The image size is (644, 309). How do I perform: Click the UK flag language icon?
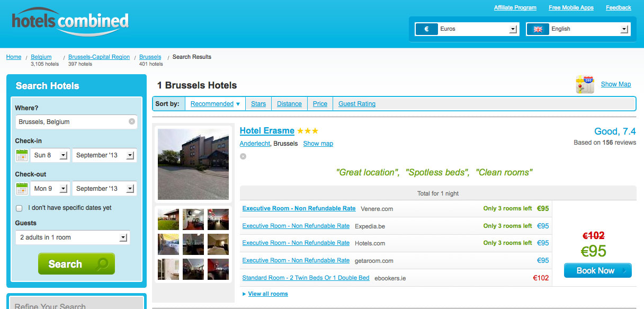[538, 29]
